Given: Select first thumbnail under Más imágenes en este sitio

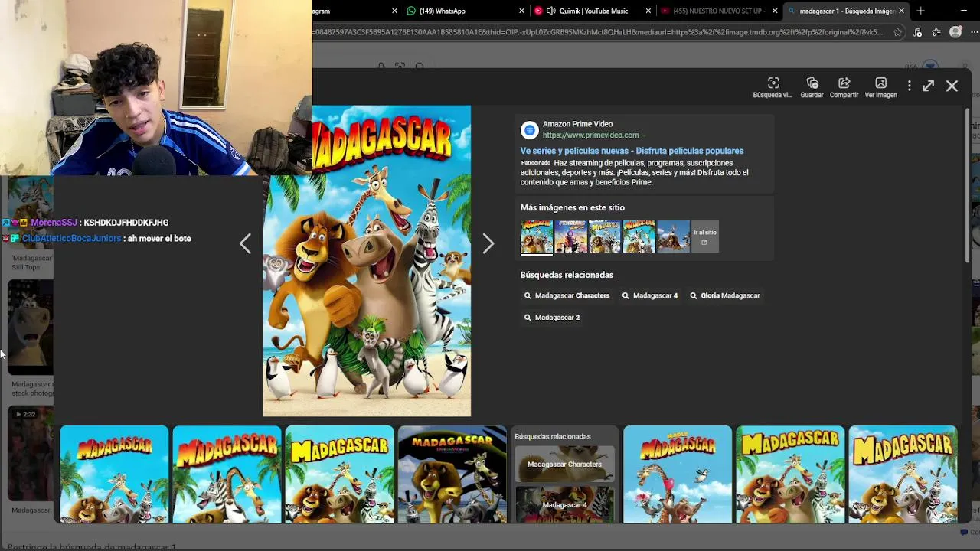Looking at the screenshot, I should [536, 236].
